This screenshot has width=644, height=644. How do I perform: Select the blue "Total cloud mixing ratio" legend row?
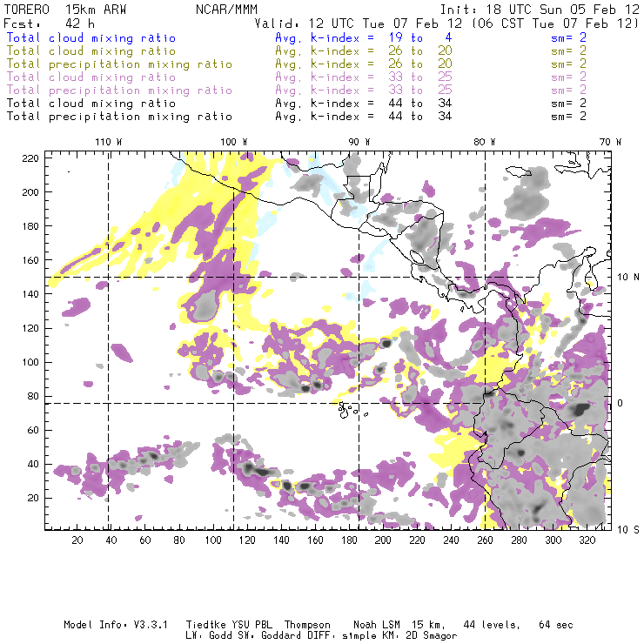[91, 37]
